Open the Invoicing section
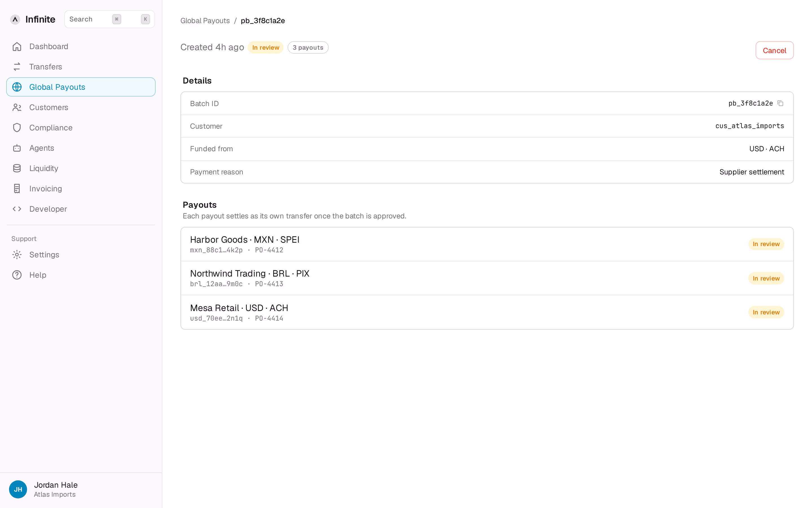 (81, 189)
